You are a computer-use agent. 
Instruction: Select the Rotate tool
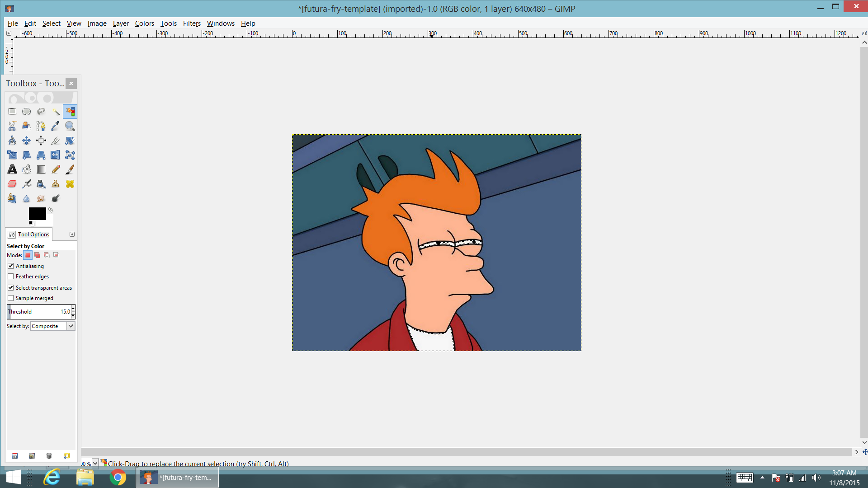tap(70, 141)
